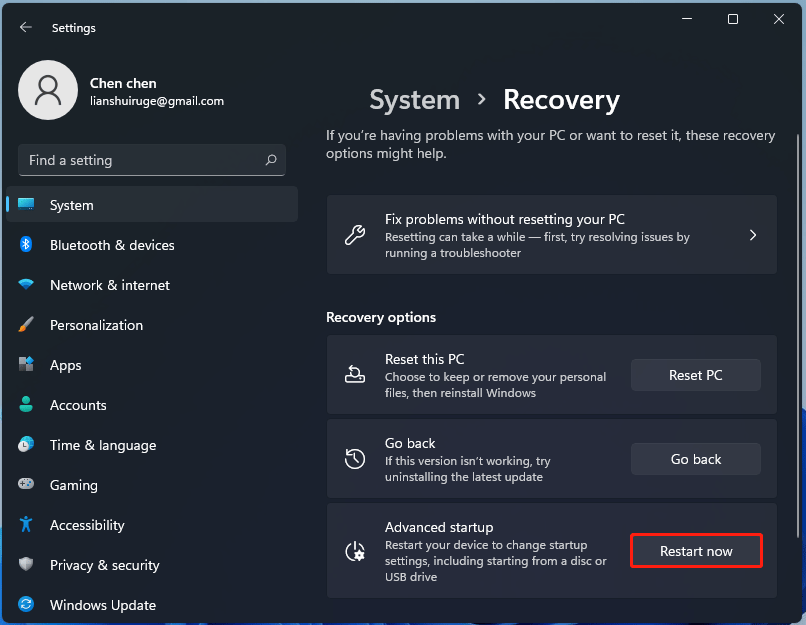The image size is (806, 625).
Task: Open System settings category
Action: [x=152, y=205]
